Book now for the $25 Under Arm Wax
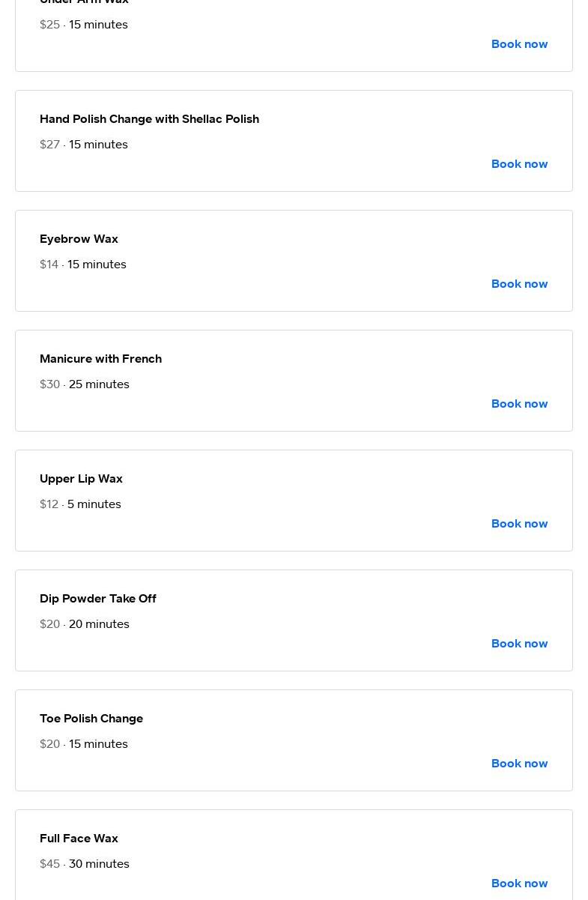The height and width of the screenshot is (900, 588). click(519, 44)
